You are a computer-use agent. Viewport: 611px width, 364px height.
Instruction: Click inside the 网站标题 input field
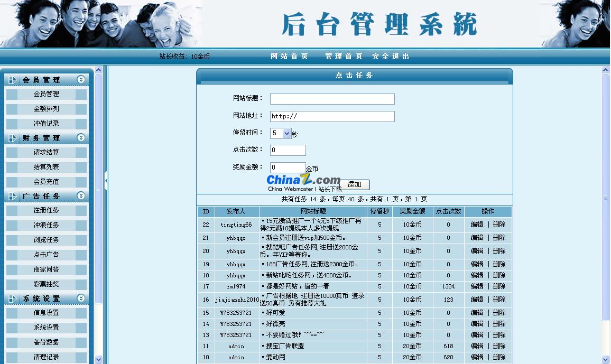point(332,99)
